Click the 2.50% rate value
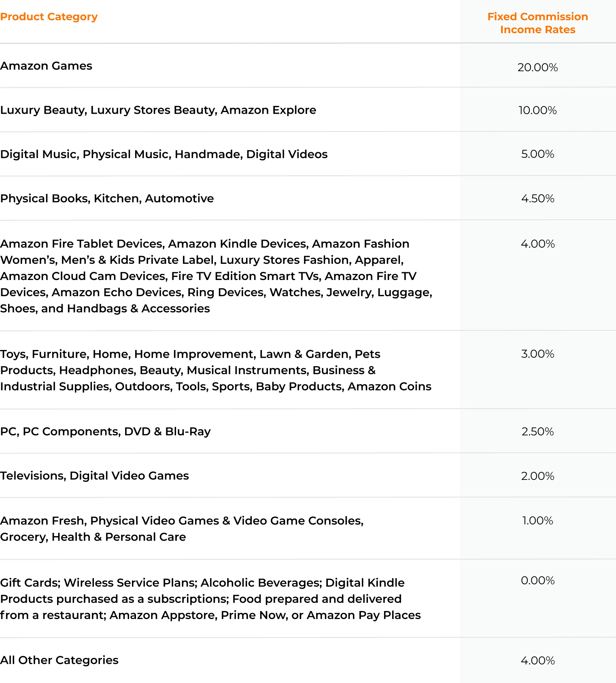 pos(537,432)
